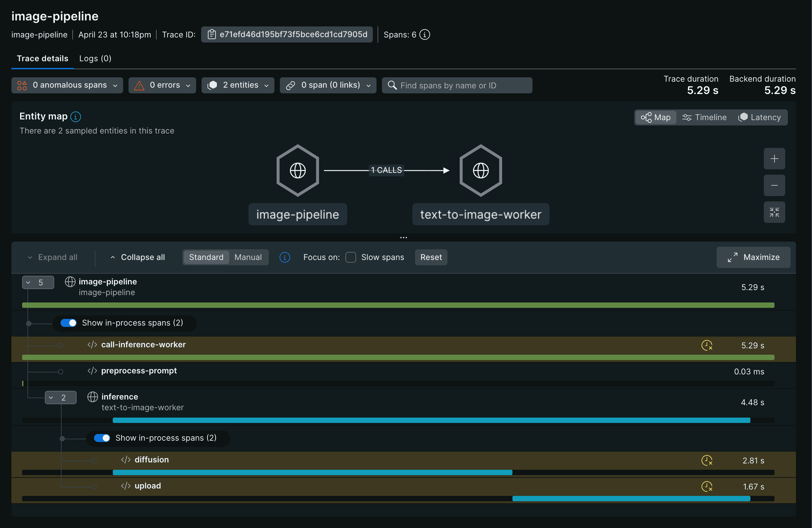The width and height of the screenshot is (812, 528).
Task: Open the 0 anomalous spans dropdown
Action: [67, 85]
